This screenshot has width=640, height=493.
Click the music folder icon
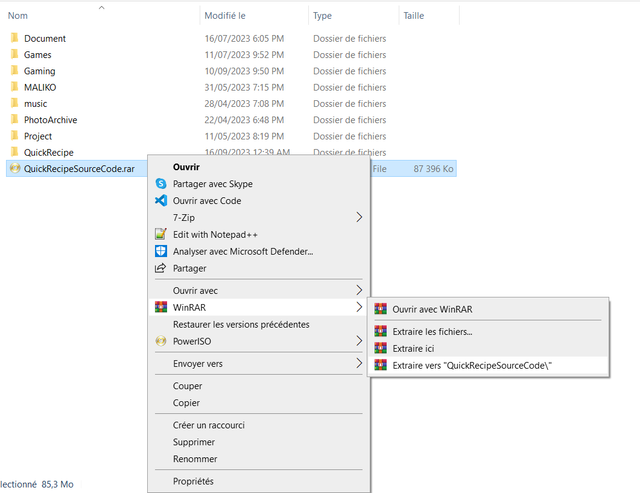pos(14,103)
